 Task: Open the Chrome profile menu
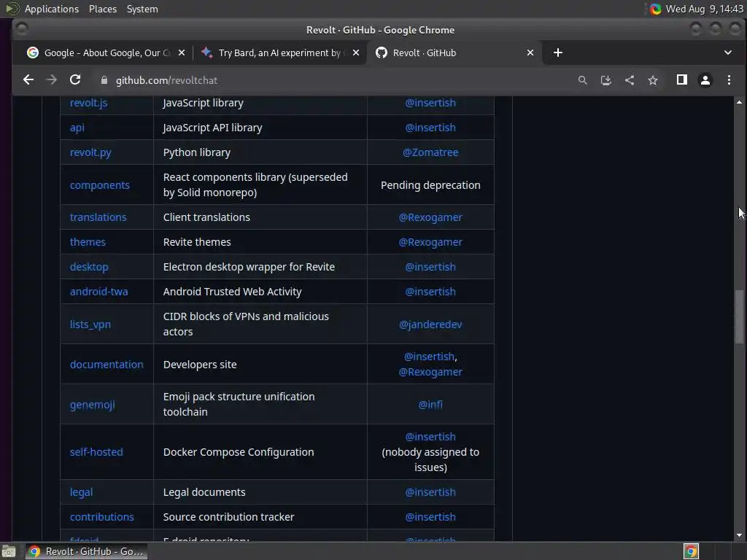[705, 80]
